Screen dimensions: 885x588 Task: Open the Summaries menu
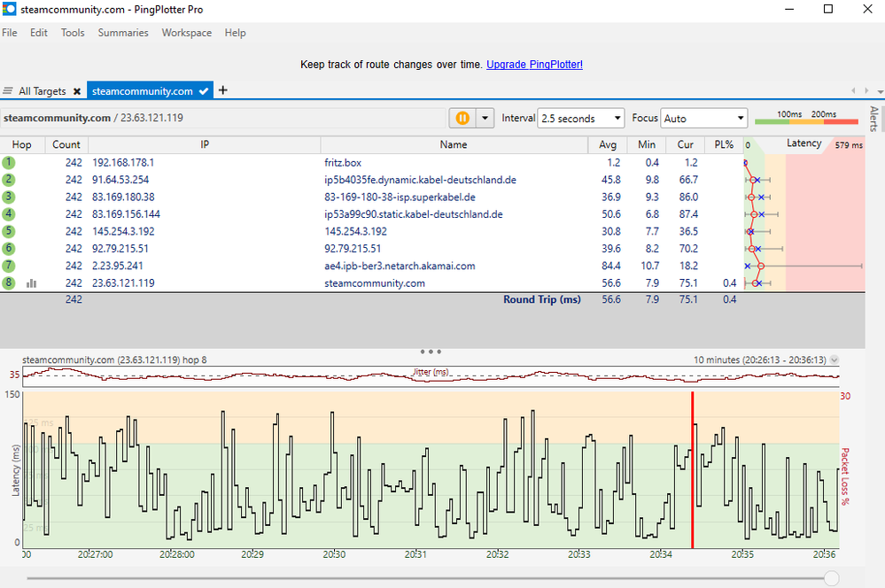123,33
